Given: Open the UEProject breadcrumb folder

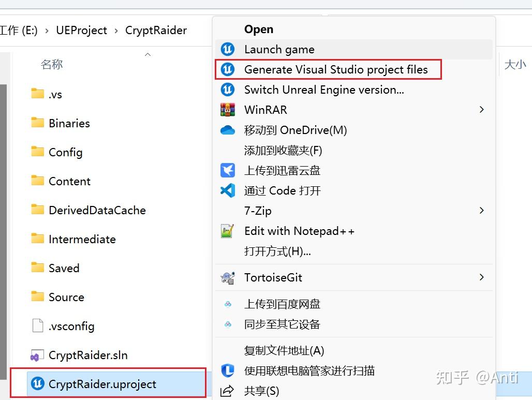Looking at the screenshot, I should coord(81,30).
